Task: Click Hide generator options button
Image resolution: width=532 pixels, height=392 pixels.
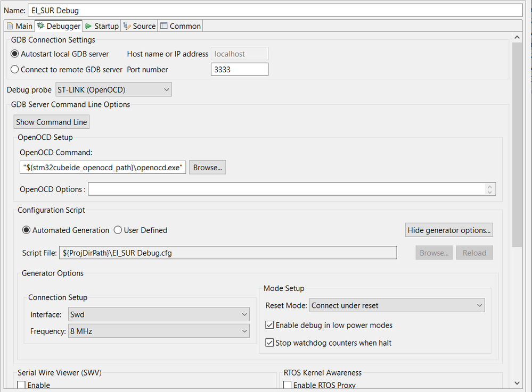Action: [449, 230]
